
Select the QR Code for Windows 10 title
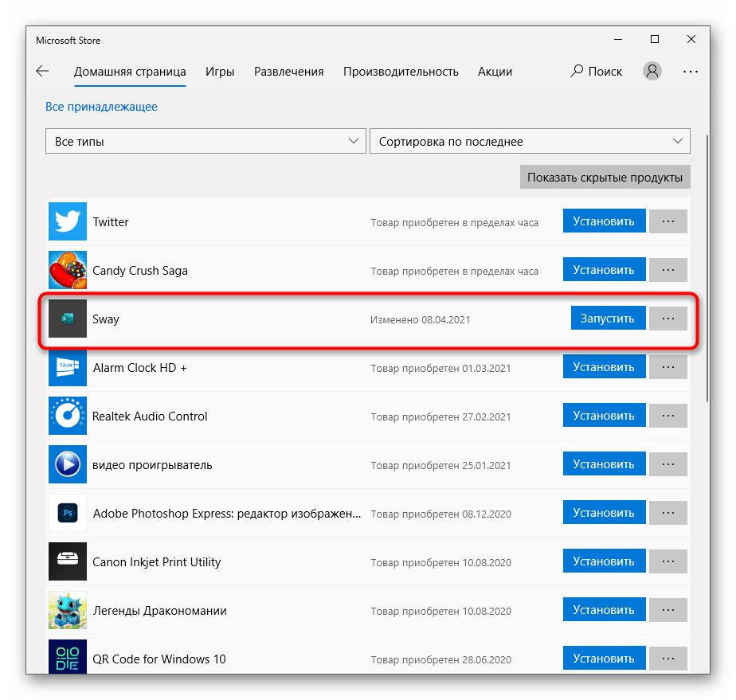point(159,659)
